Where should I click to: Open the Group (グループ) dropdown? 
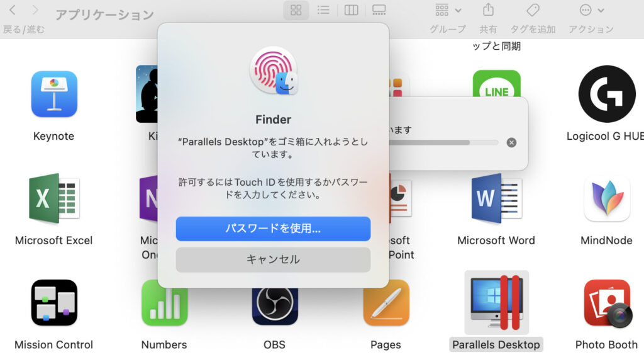tap(448, 10)
